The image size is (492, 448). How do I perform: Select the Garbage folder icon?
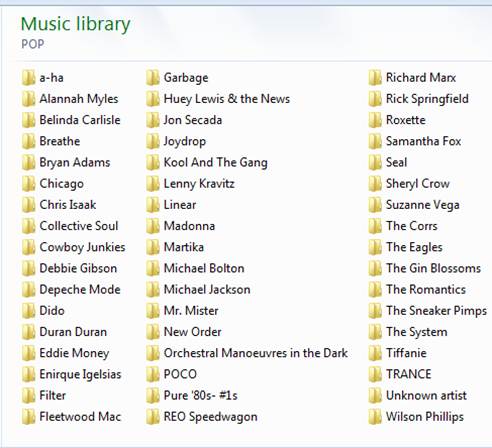point(153,78)
